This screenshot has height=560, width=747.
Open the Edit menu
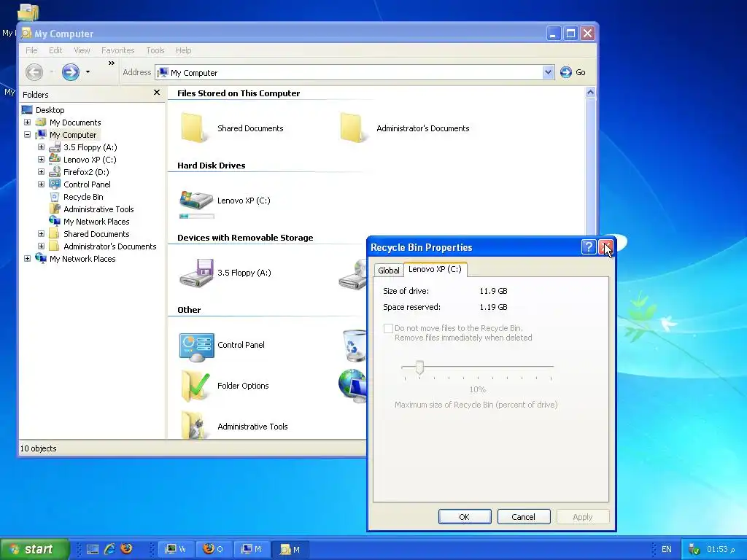[x=55, y=50]
